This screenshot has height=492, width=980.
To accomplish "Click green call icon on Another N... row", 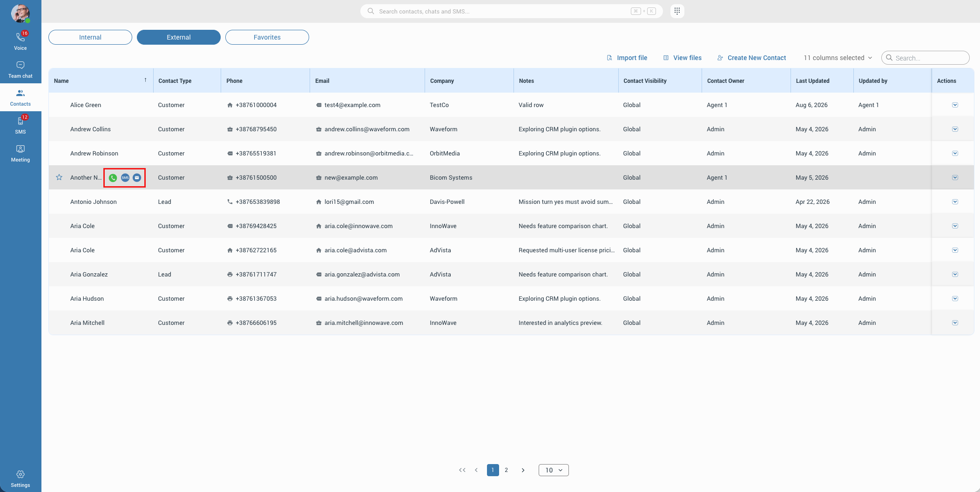I will coord(113,178).
